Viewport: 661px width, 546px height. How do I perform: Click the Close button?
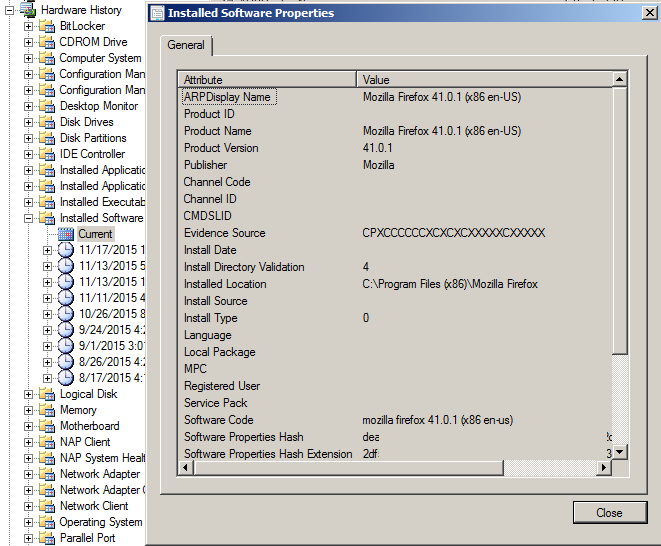coord(610,513)
